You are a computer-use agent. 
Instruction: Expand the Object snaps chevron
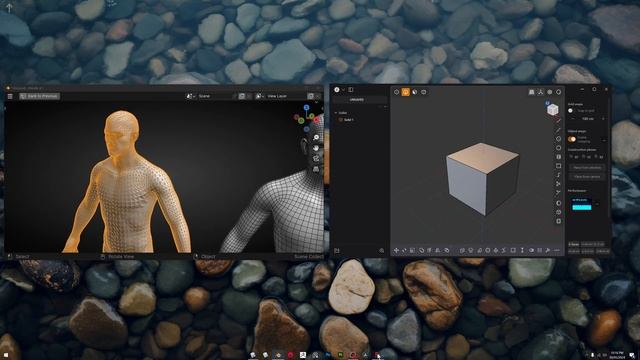coord(604,140)
